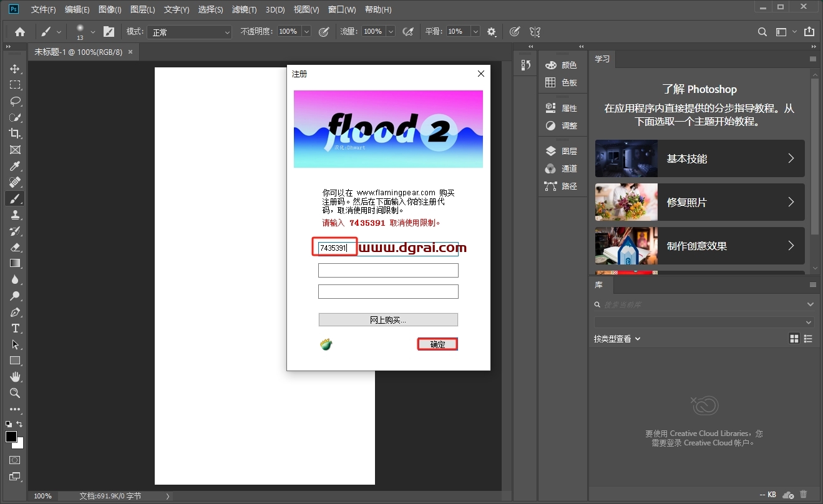Select the Crop tool
Viewport: 823px width, 504px height.
15,133
